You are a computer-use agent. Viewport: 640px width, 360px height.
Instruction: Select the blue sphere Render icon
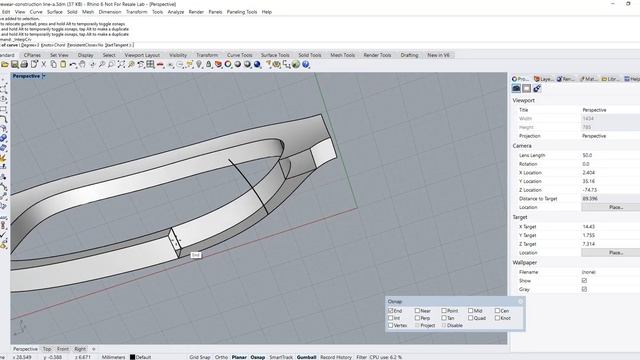click(257, 64)
